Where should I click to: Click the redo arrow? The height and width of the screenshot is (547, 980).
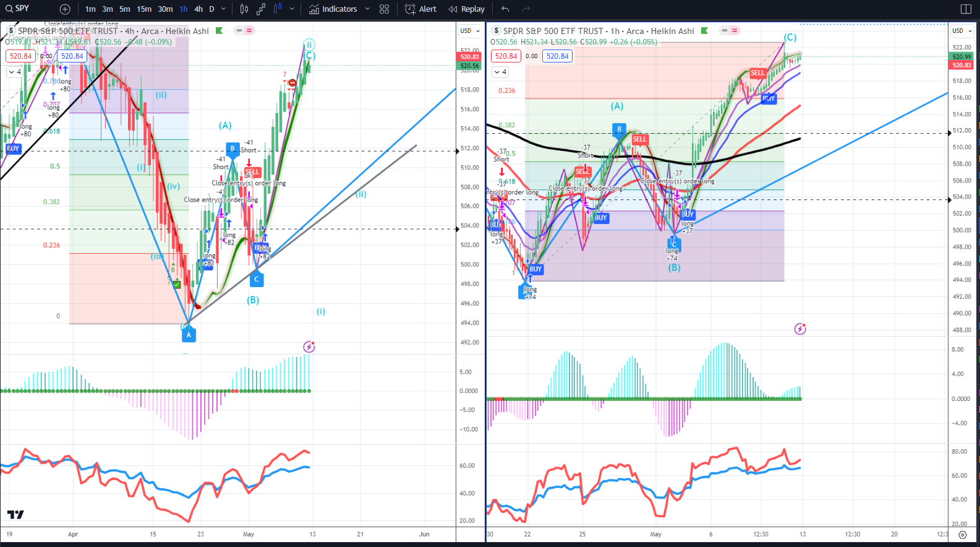526,9
